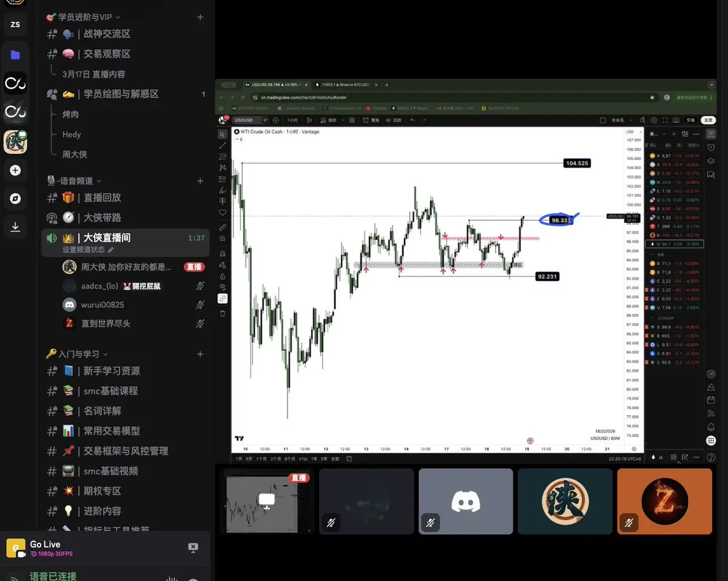728x581 pixels.
Task: Open a new browser tab
Action: 386,84
